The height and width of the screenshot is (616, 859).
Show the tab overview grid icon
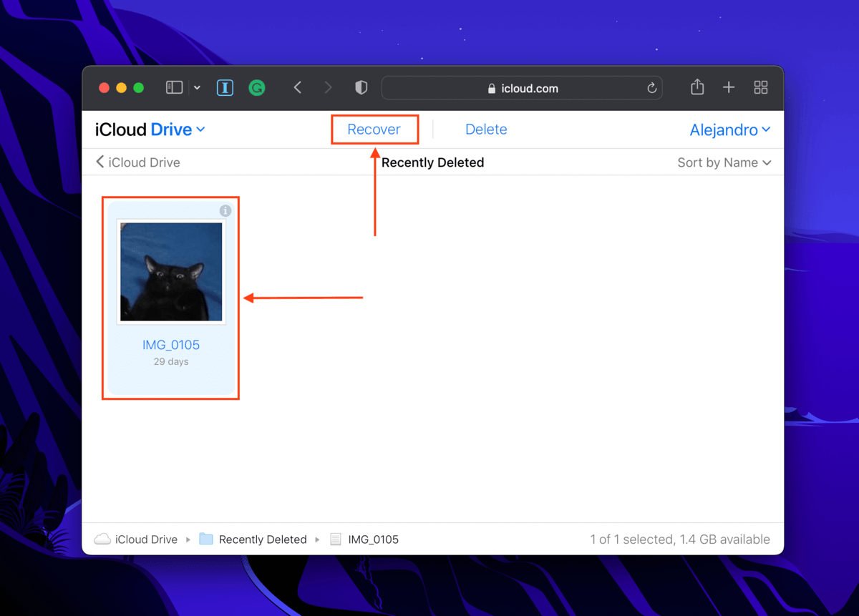coord(761,87)
